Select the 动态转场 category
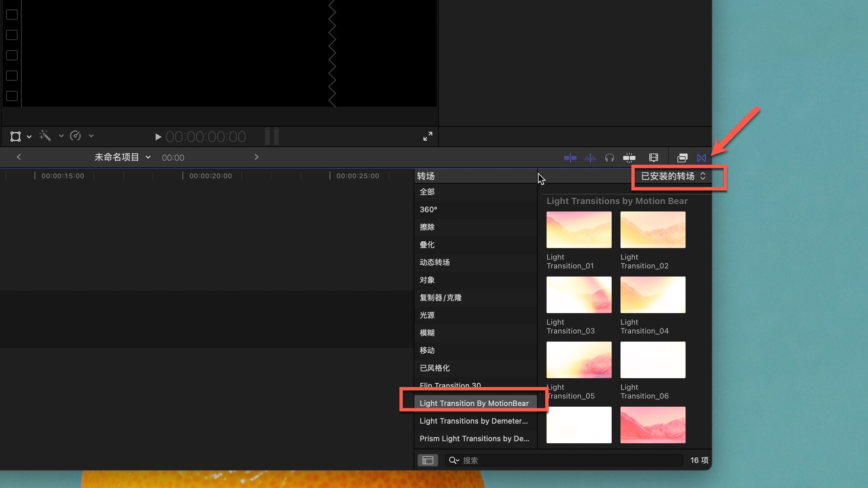This screenshot has width=868, height=488. [476, 262]
